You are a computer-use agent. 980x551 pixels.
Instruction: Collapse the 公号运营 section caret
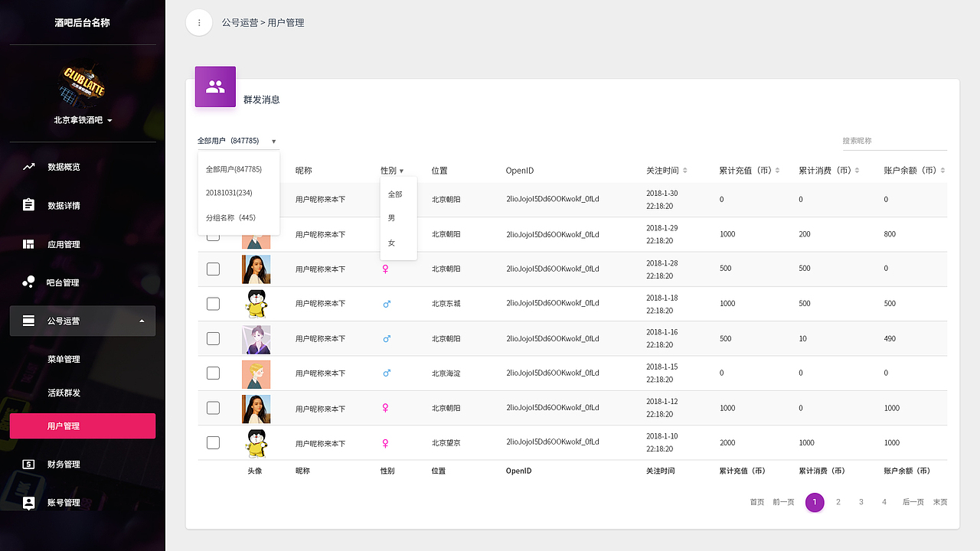click(x=142, y=321)
